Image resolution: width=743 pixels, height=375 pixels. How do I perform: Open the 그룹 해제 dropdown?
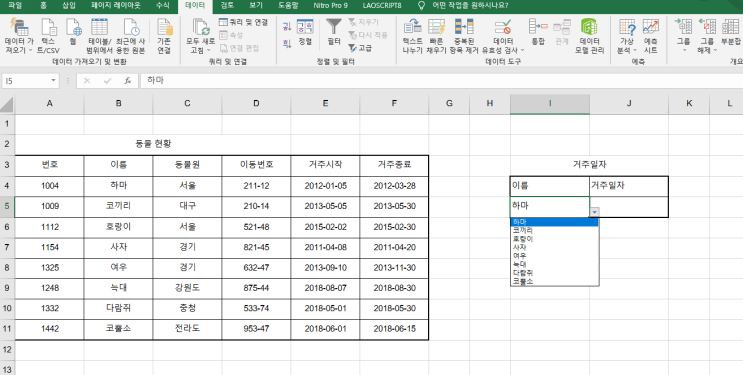pyautogui.click(x=715, y=50)
